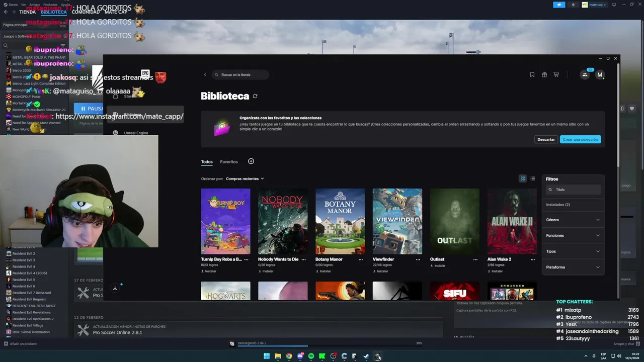Refresh the Biblioteca with the sync icon

click(255, 96)
